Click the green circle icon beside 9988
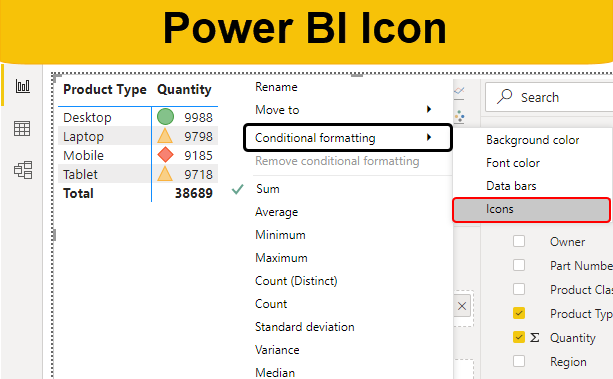 tap(165, 117)
